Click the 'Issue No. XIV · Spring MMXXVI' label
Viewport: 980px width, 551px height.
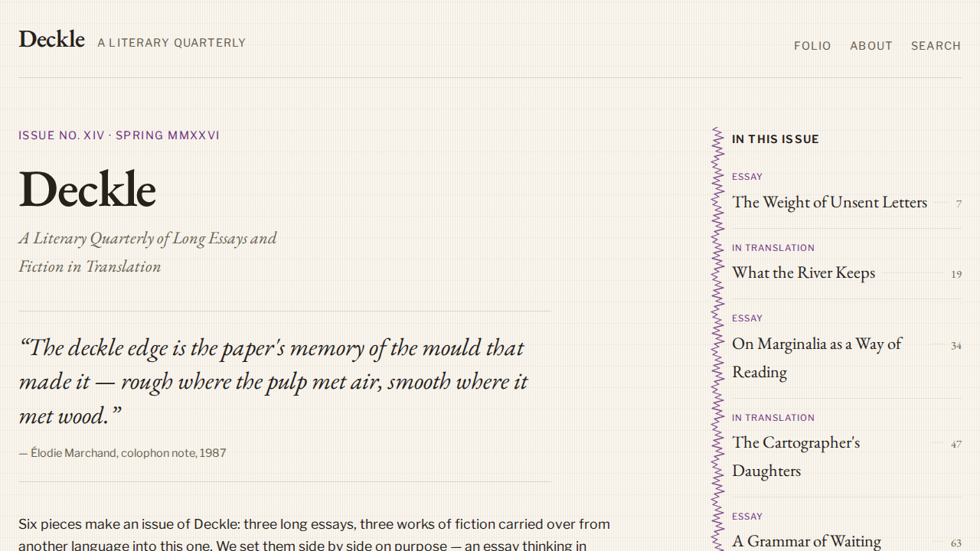(119, 135)
